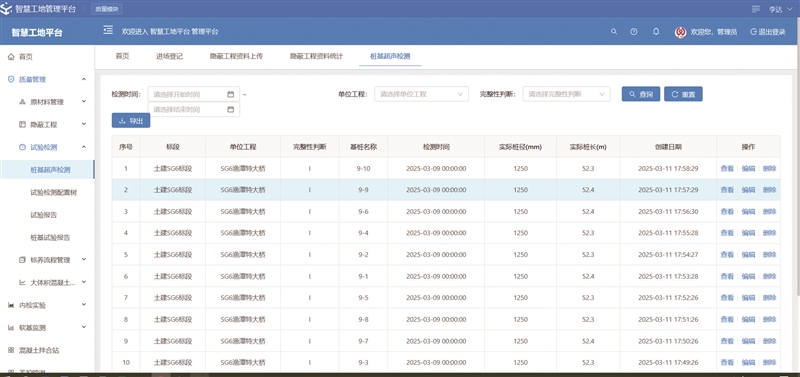Viewport: 800px width, 377px height.
Task: Click 查看 for pile 9-4 row
Action: pyautogui.click(x=727, y=233)
